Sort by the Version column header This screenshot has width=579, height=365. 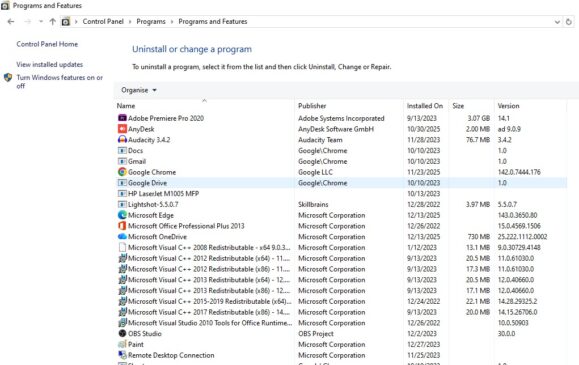[530, 106]
